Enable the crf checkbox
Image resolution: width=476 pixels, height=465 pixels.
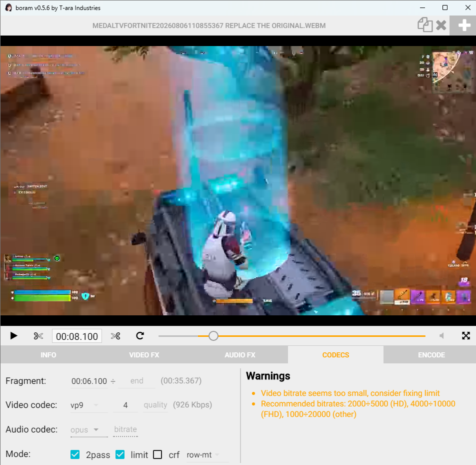coord(157,454)
